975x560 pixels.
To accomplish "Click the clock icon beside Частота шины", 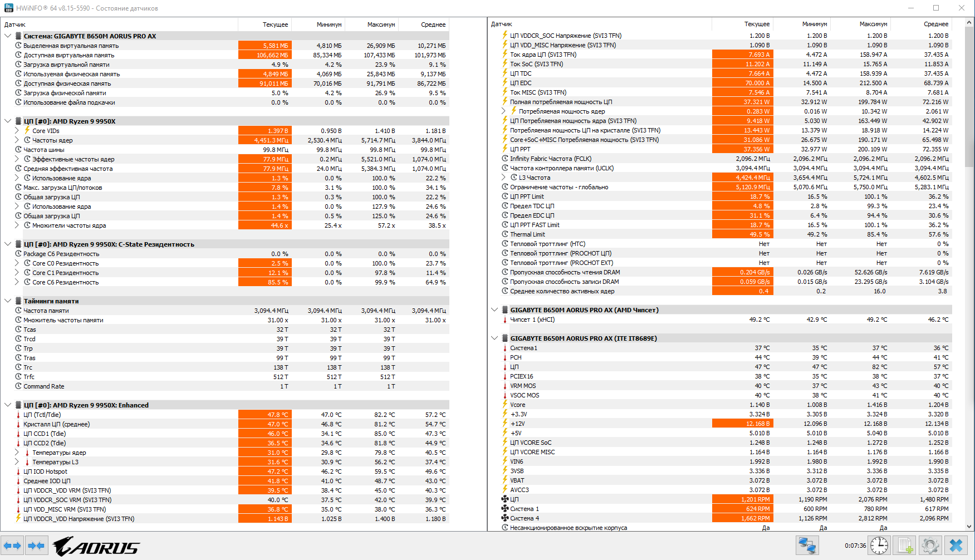I will pyautogui.click(x=18, y=150).
